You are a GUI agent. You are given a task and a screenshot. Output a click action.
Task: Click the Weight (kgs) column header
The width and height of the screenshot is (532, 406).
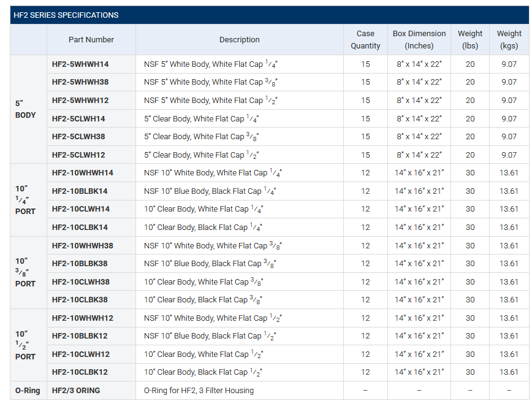click(x=509, y=40)
